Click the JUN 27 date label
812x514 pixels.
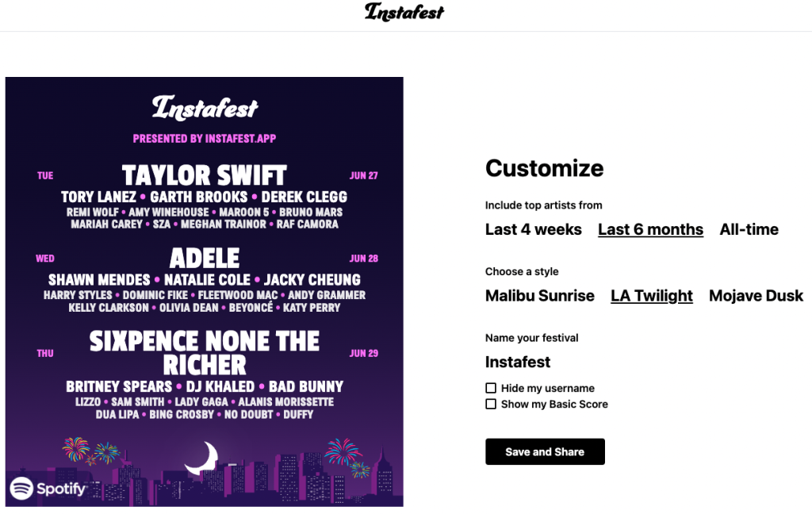click(363, 176)
